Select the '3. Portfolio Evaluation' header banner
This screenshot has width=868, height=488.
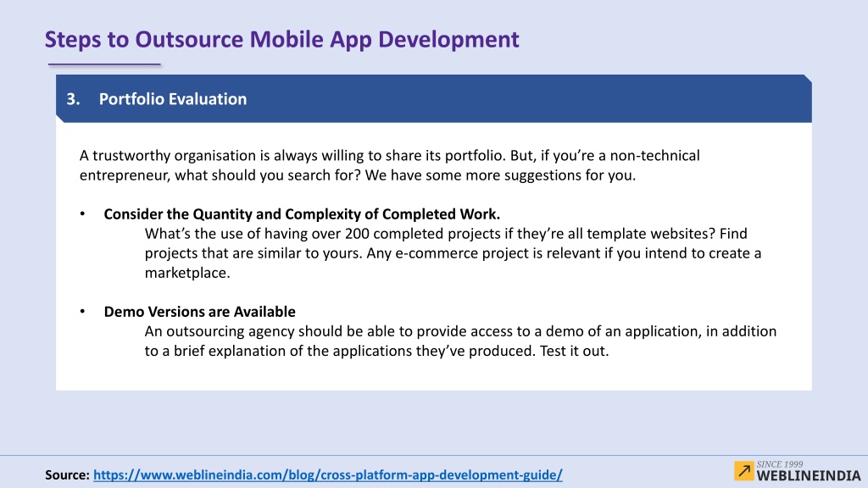[x=434, y=98]
